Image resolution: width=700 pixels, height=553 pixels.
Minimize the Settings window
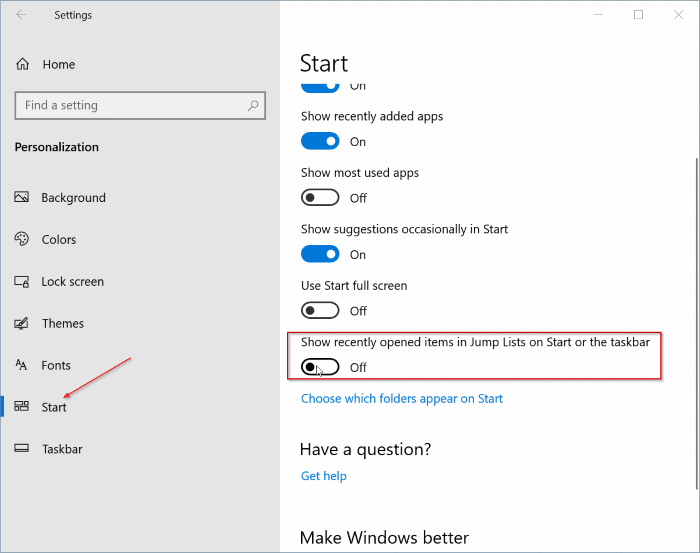pos(598,15)
